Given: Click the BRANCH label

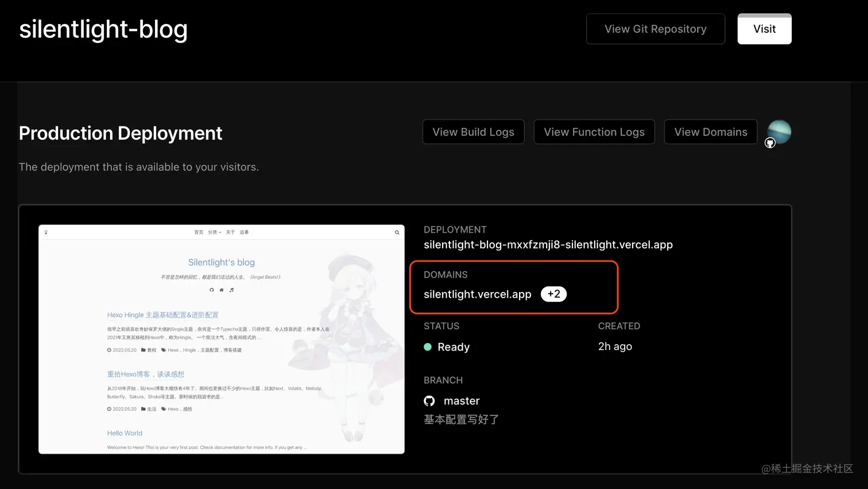Looking at the screenshot, I should [x=443, y=380].
